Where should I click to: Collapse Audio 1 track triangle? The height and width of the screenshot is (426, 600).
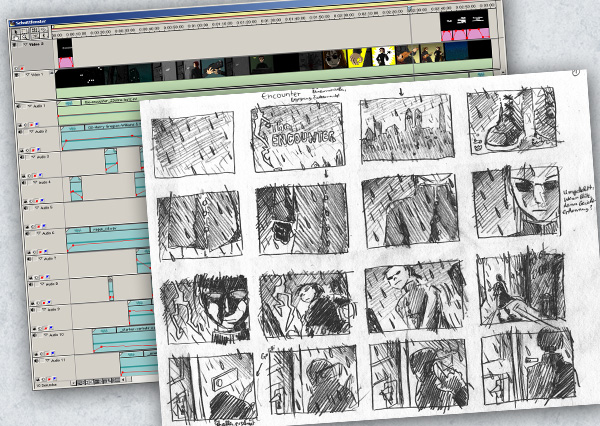30,106
